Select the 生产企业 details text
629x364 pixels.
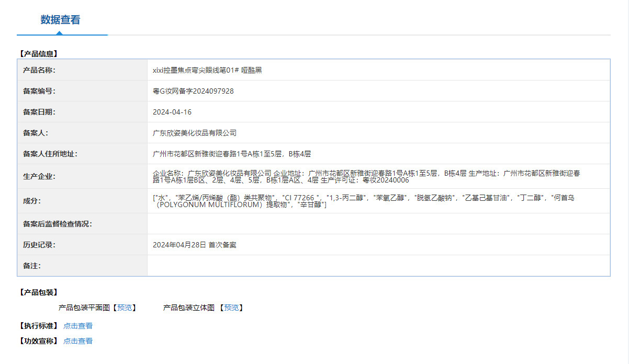coord(367,176)
